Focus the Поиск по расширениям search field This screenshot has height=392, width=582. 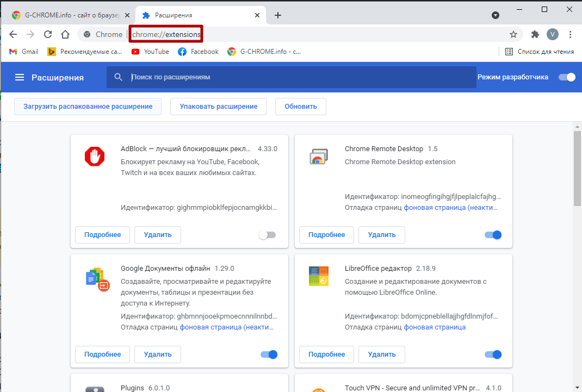[x=292, y=77]
